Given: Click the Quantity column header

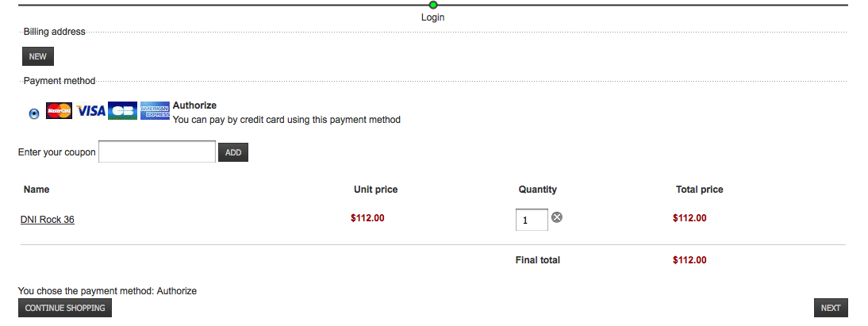Looking at the screenshot, I should pos(538,190).
